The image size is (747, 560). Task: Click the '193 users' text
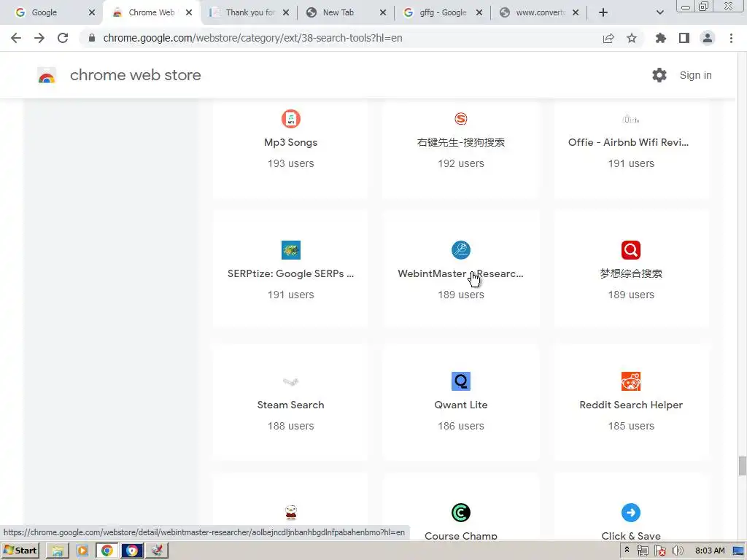(x=290, y=163)
